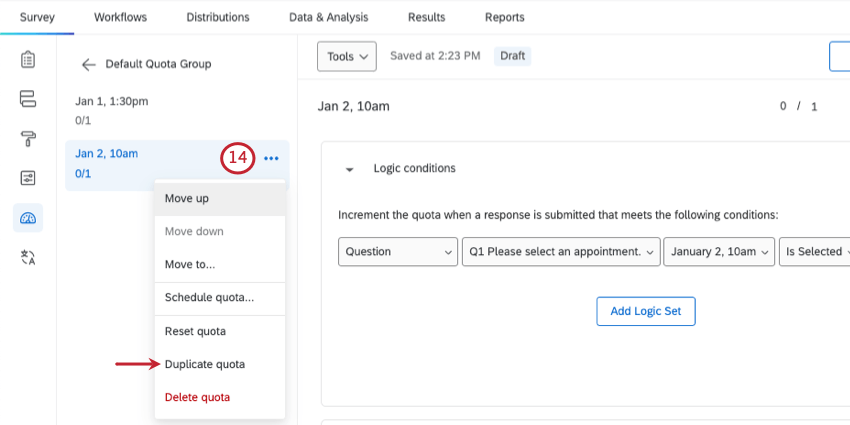Screen dimensions: 850x425
Task: Switch to the Data & Analysis tab
Action: (328, 17)
